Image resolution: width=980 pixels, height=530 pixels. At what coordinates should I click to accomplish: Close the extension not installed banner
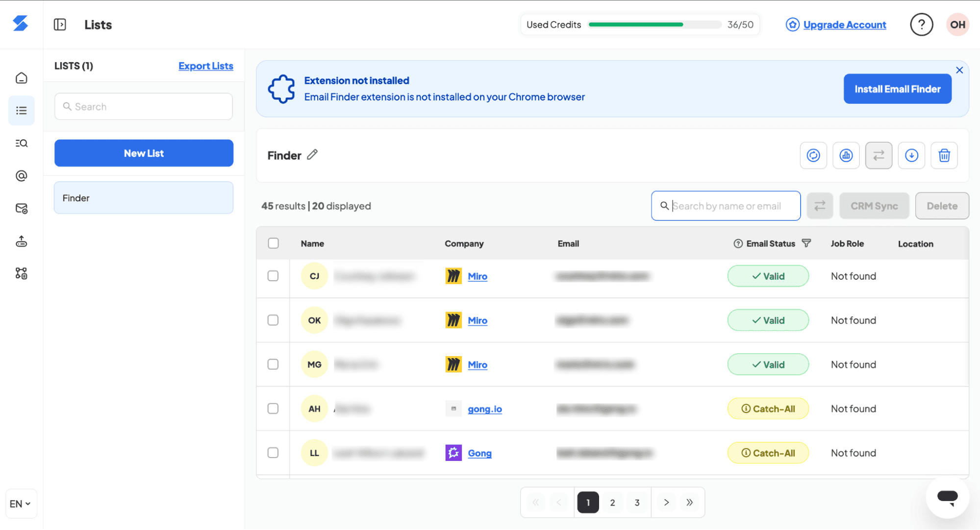[959, 70]
